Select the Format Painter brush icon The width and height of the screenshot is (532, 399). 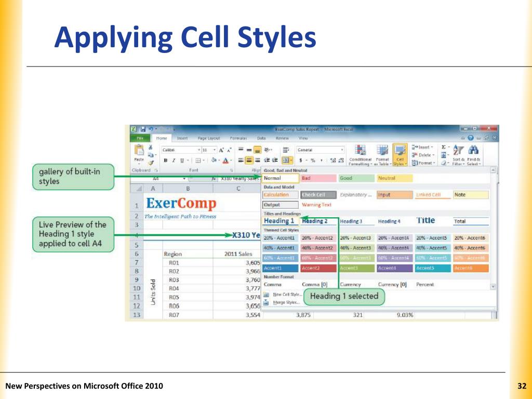[x=150, y=163]
